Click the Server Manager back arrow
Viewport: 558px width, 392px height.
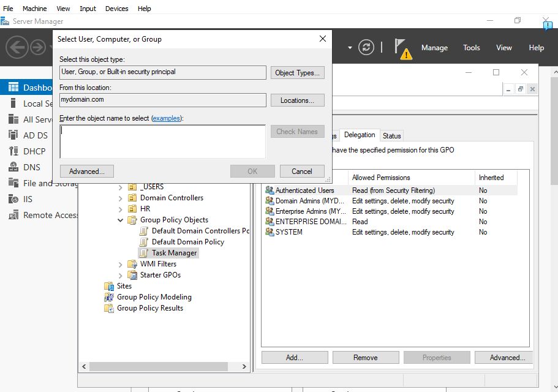(x=17, y=47)
